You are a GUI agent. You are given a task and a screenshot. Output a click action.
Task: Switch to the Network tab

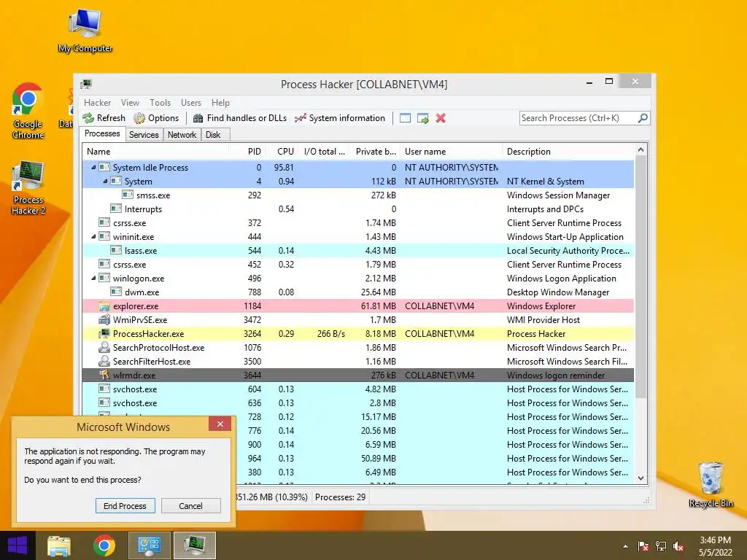point(182,135)
